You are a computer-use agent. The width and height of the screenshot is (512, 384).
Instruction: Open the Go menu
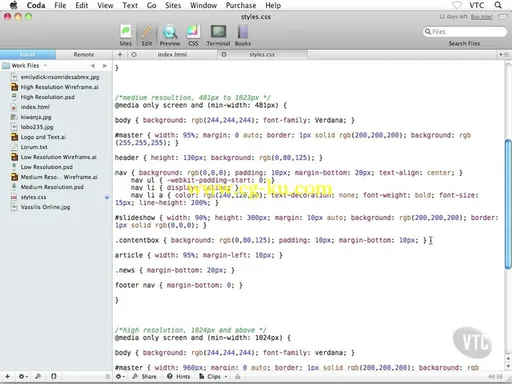coord(152,5)
